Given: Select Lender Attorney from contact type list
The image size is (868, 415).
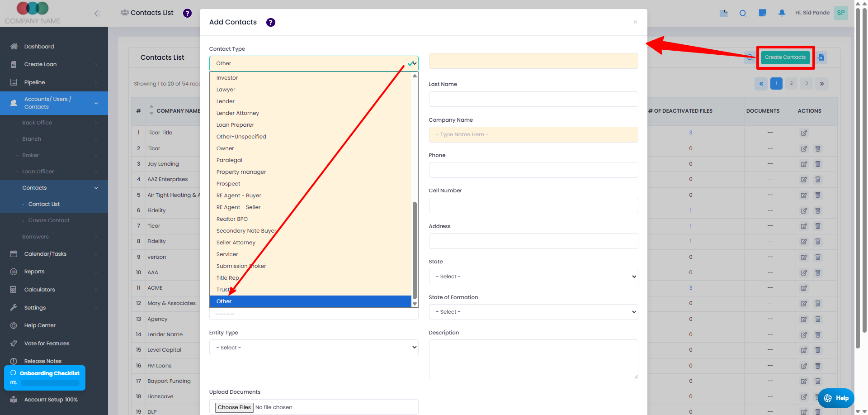Looking at the screenshot, I should [238, 113].
